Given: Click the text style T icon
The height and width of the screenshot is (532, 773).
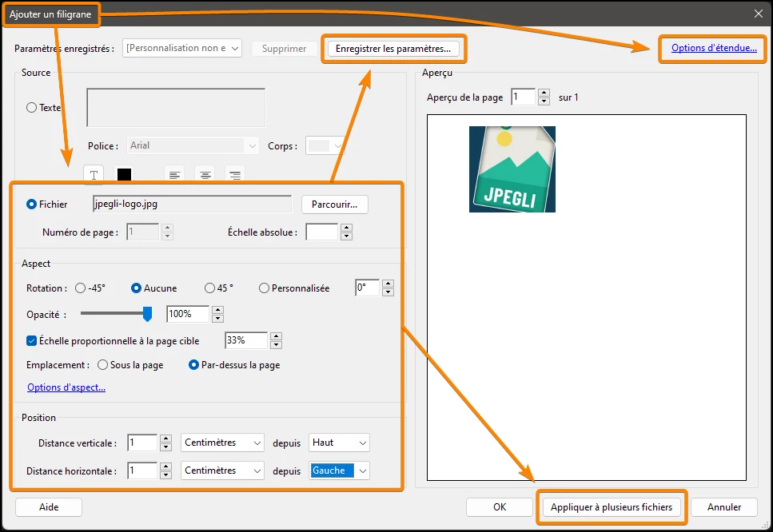Looking at the screenshot, I should click(x=94, y=174).
